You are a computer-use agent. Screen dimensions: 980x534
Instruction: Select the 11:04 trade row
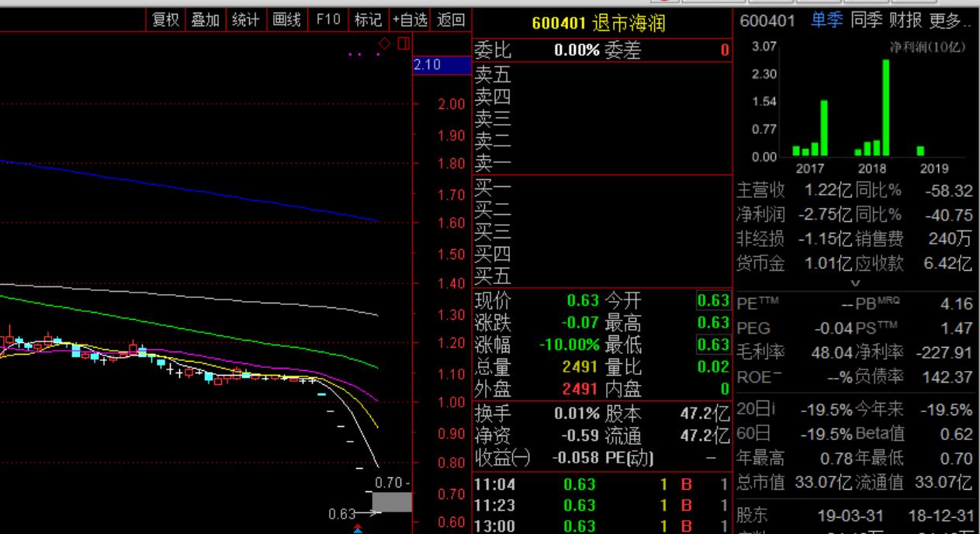click(602, 485)
